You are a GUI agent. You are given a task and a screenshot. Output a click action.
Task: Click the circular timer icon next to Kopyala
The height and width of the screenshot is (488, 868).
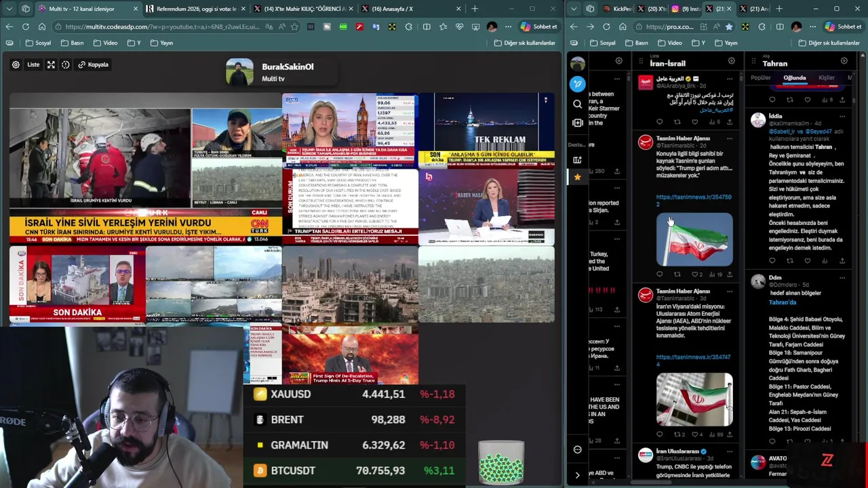coord(66,64)
